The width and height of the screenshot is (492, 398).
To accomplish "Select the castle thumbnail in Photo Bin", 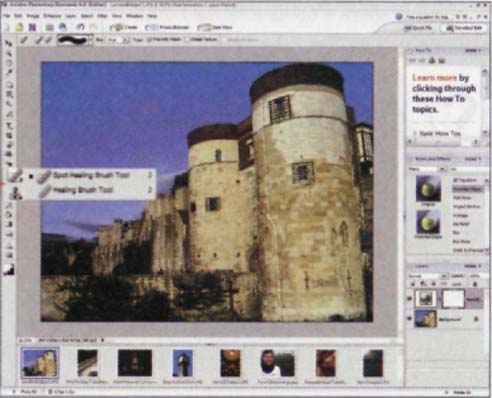I will click(40, 362).
